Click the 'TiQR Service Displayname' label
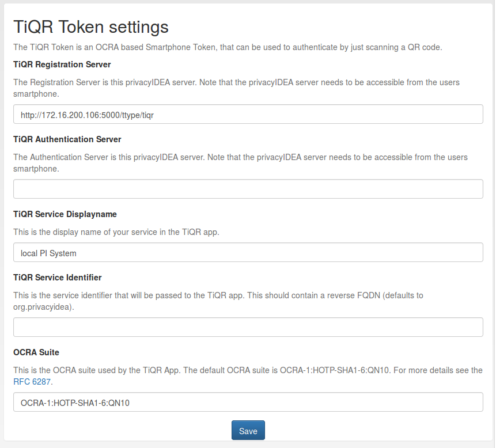Screen dimensions: 496x448 pyautogui.click(x=65, y=214)
